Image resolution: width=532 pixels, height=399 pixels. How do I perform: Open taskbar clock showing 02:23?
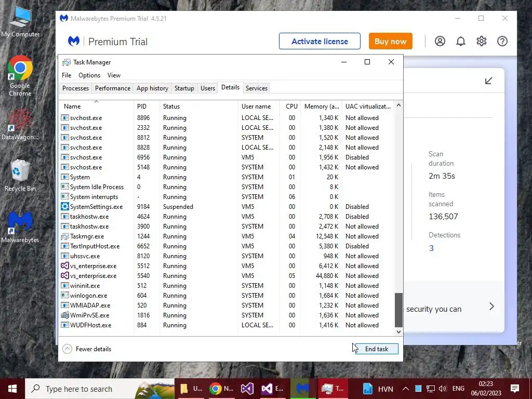(x=486, y=389)
